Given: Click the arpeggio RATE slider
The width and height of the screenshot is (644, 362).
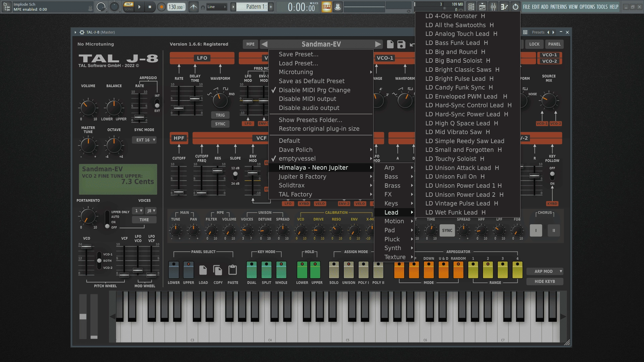Looking at the screenshot, I should [x=139, y=117].
